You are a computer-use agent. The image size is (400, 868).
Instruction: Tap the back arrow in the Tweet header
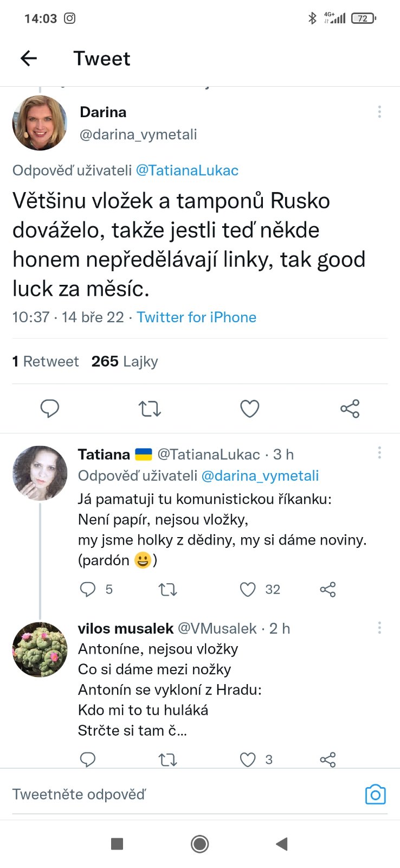coord(29,58)
